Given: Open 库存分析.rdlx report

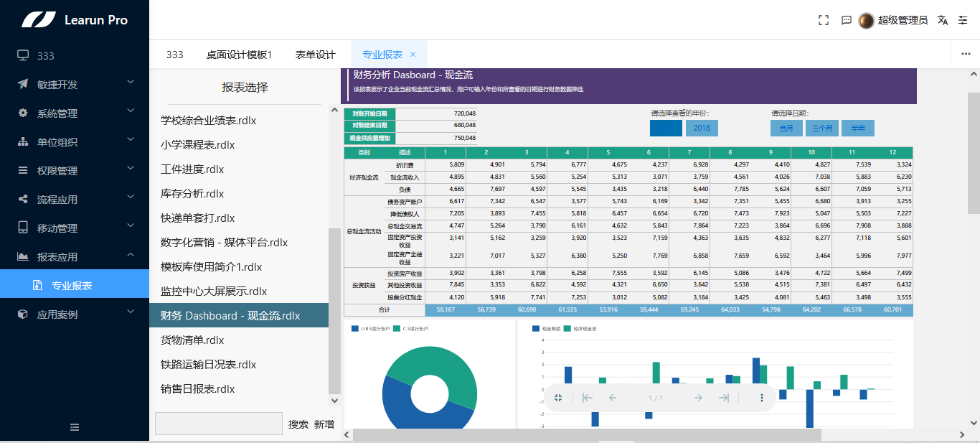Looking at the screenshot, I should (238, 194).
